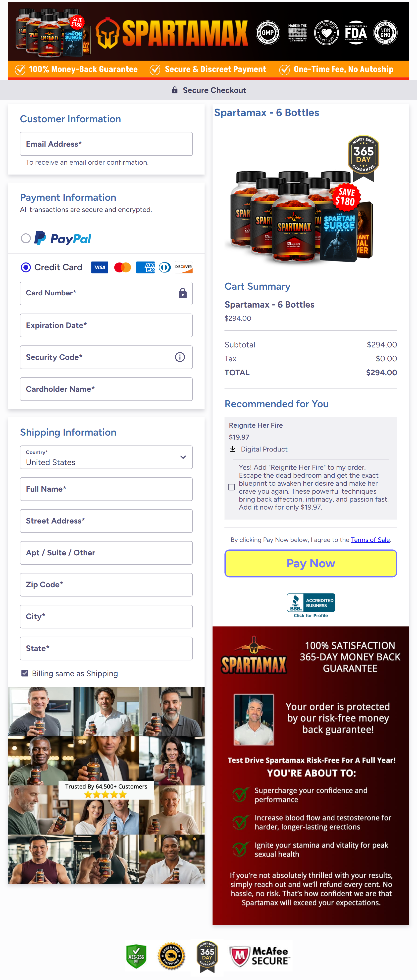Click the Visa card icon
The image size is (417, 980).
[100, 267]
